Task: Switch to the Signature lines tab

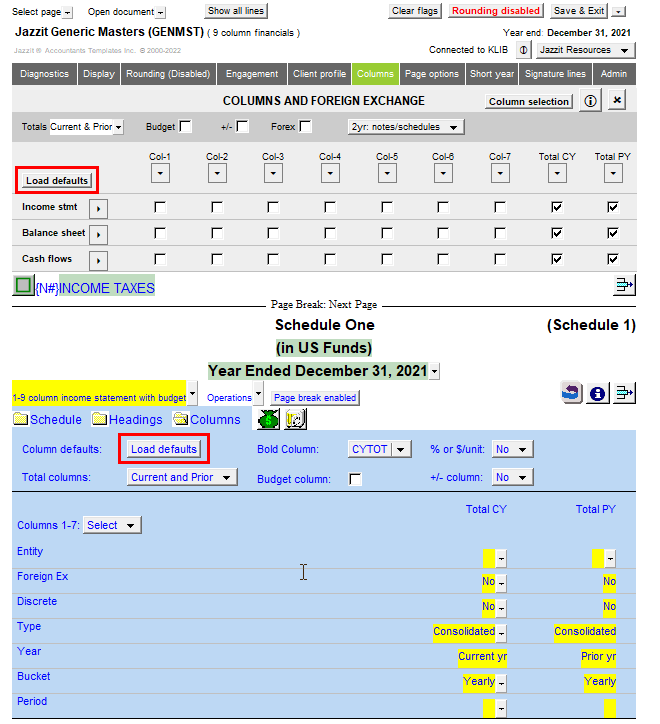Action: click(x=555, y=74)
